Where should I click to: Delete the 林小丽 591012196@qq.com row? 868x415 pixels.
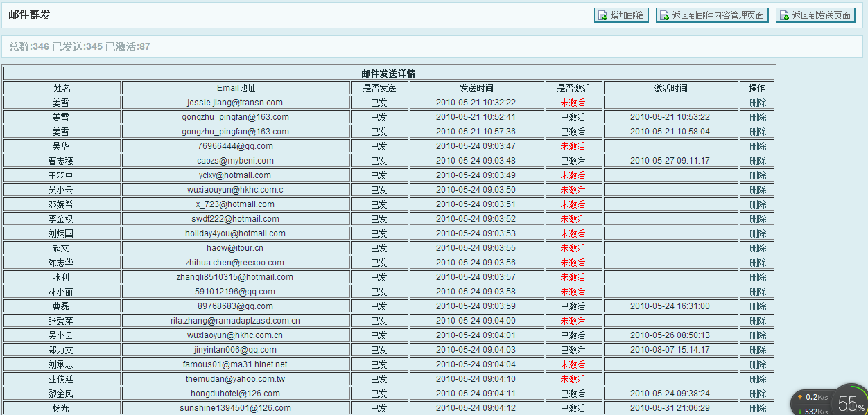(758, 292)
